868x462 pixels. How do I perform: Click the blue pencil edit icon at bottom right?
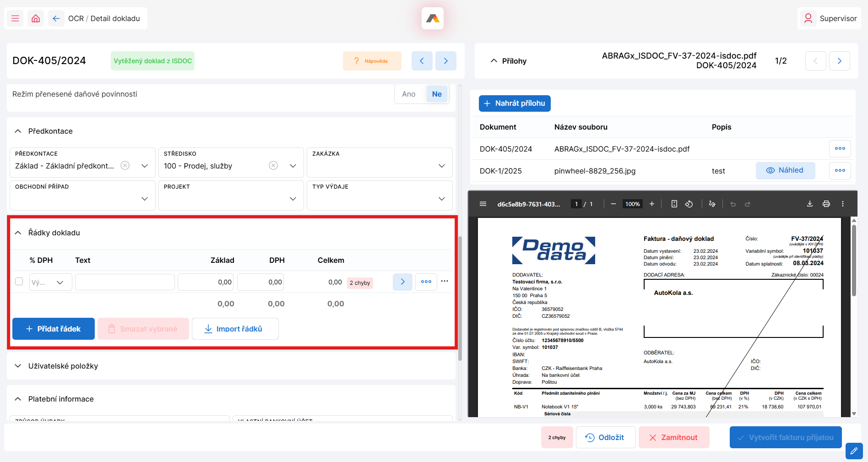click(x=854, y=451)
